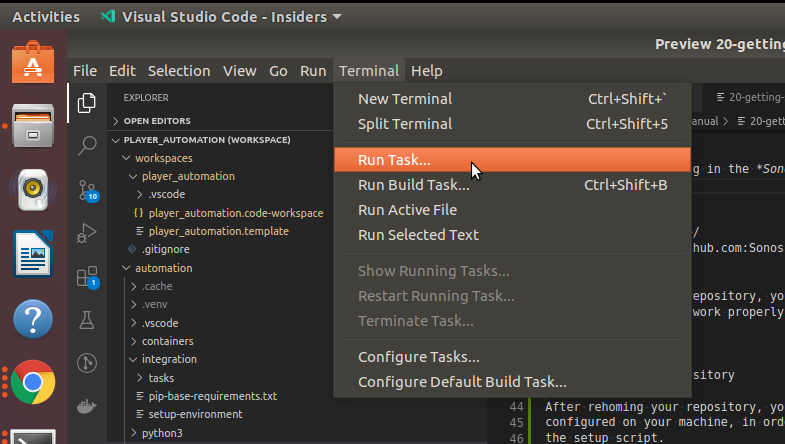The image size is (785, 444).
Task: Open the Search view icon
Action: coord(87,146)
